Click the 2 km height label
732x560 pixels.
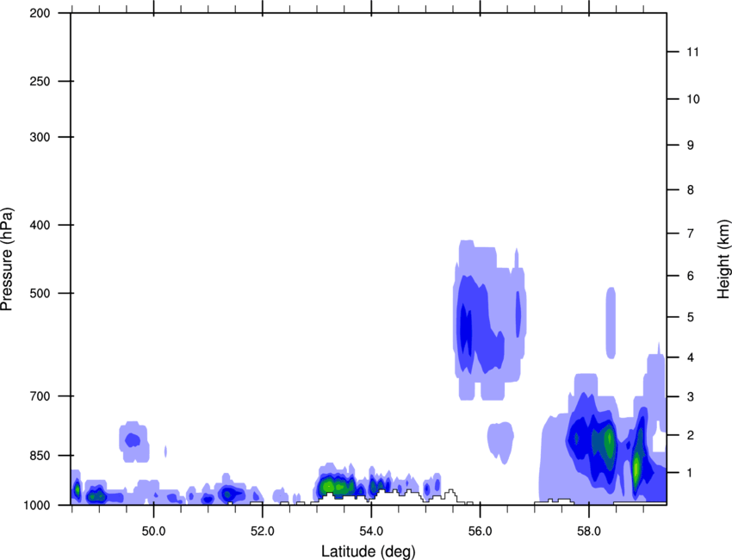click(x=691, y=435)
